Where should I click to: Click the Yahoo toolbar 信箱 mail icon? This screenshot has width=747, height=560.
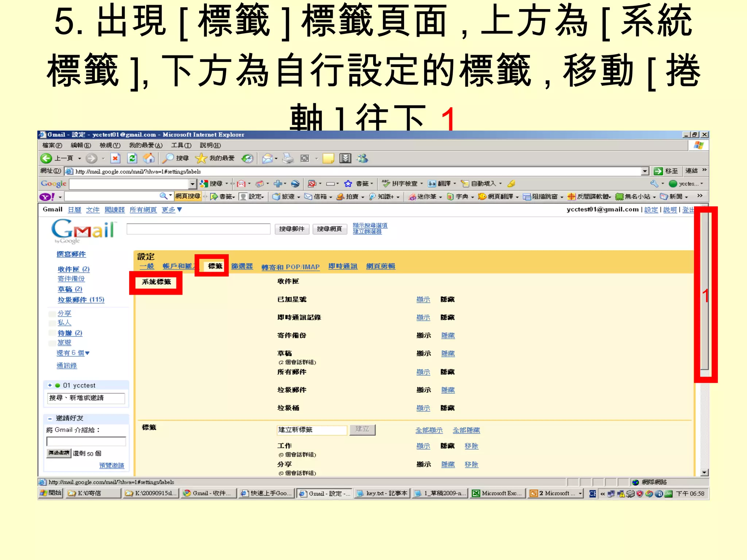(308, 197)
